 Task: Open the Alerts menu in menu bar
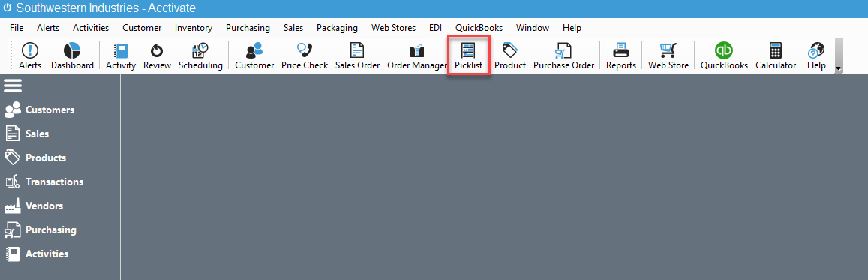(x=48, y=28)
